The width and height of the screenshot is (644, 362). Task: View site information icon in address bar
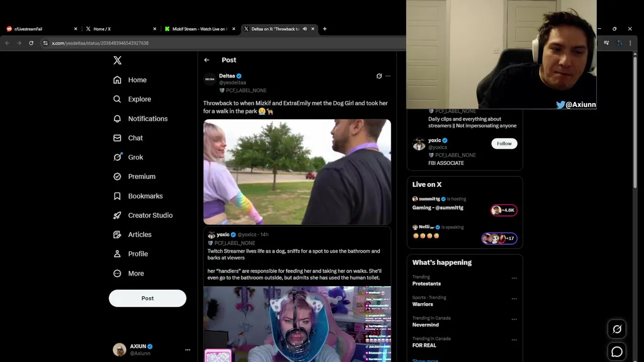(x=45, y=43)
